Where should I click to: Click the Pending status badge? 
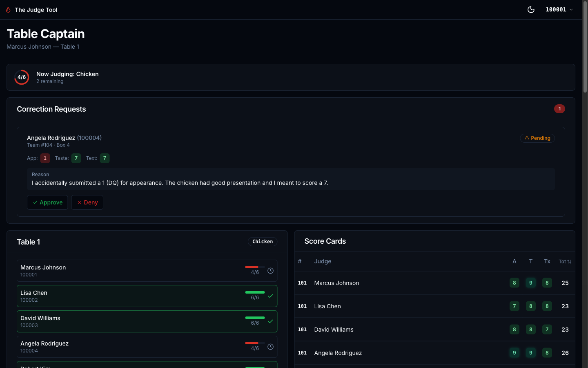pyautogui.click(x=537, y=138)
